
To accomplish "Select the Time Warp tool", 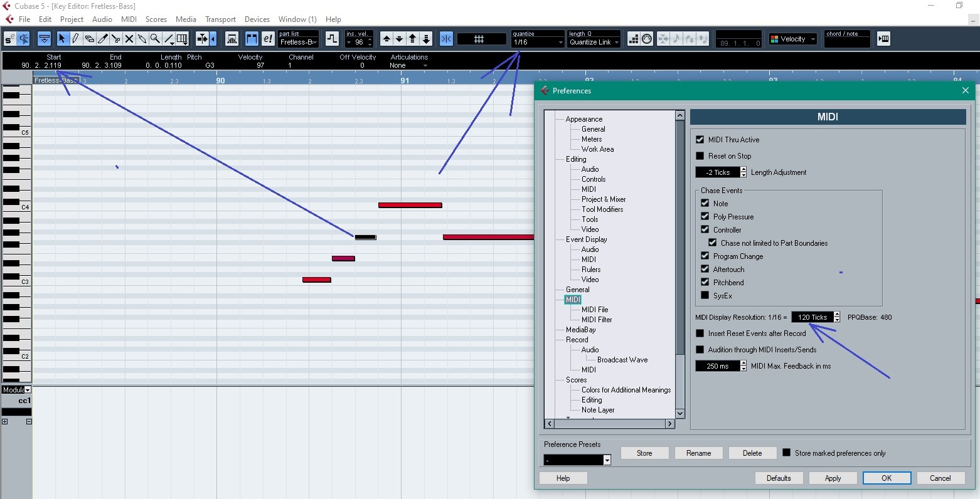I will click(x=183, y=39).
